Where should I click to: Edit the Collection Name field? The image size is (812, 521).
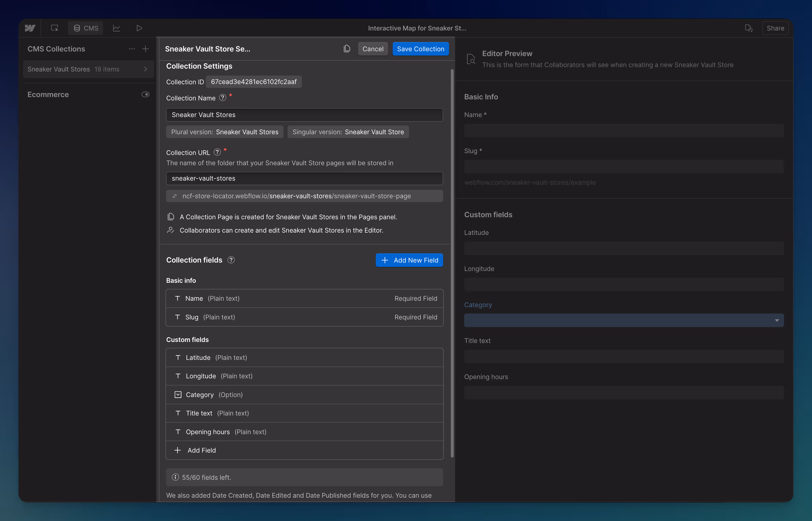(304, 115)
